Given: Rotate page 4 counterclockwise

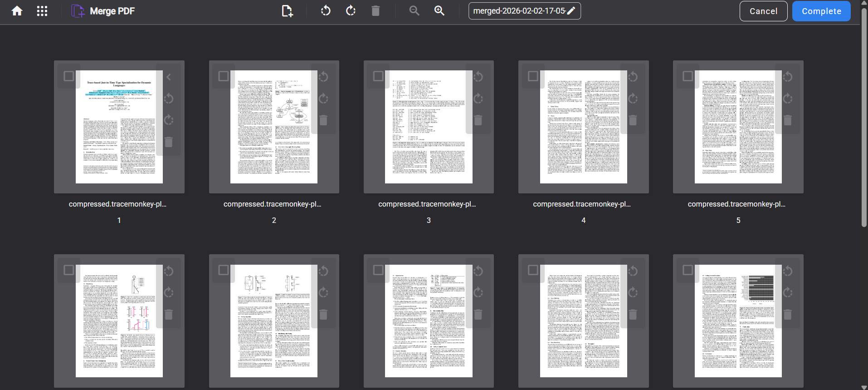Looking at the screenshot, I should (x=633, y=77).
